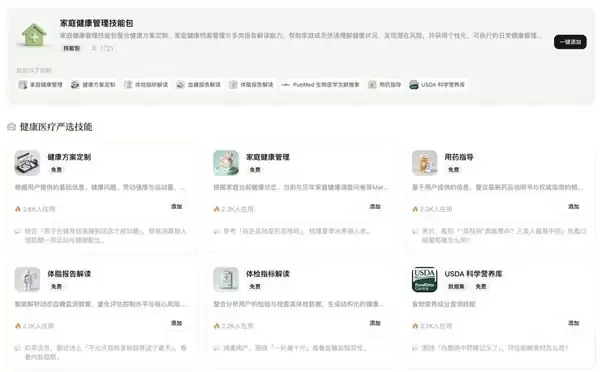Image resolution: width=600 pixels, height=372 pixels.
Task: Click the 免费 tag on USDA 科学营养库 card
Action: [x=481, y=286]
